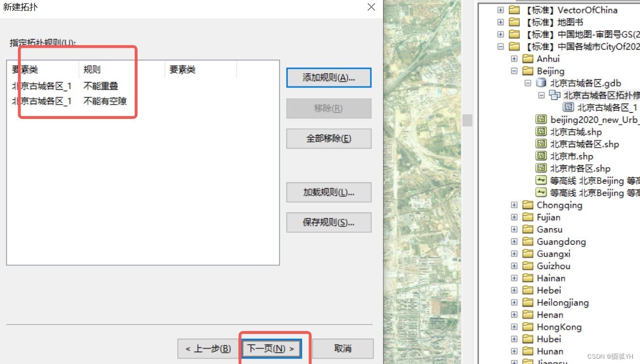640x364 pixels.
Task: Select the 北京古城各区拓扑 topology item
Action: (597, 95)
